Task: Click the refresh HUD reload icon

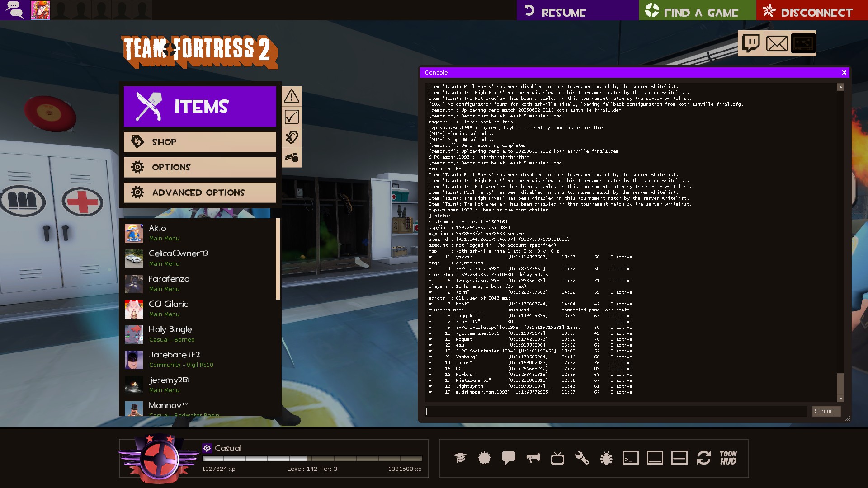Action: [704, 458]
